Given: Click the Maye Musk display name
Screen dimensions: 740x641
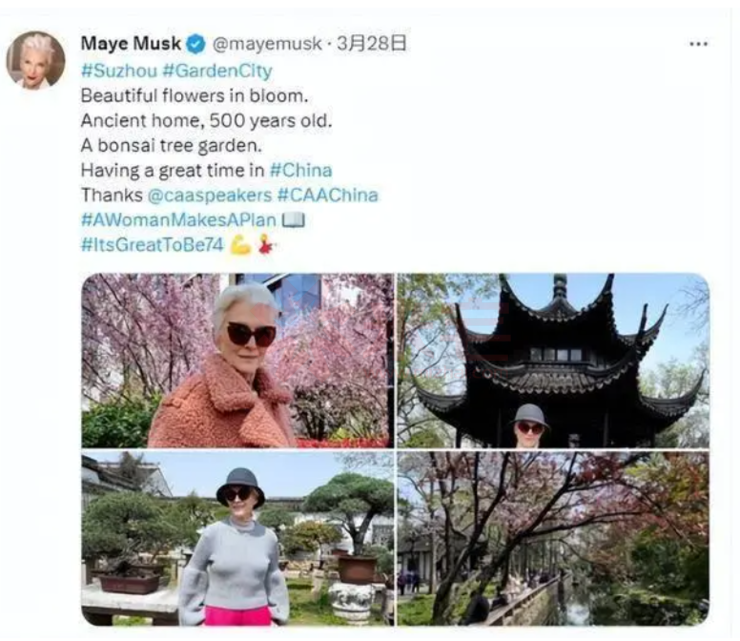Looking at the screenshot, I should [131, 43].
